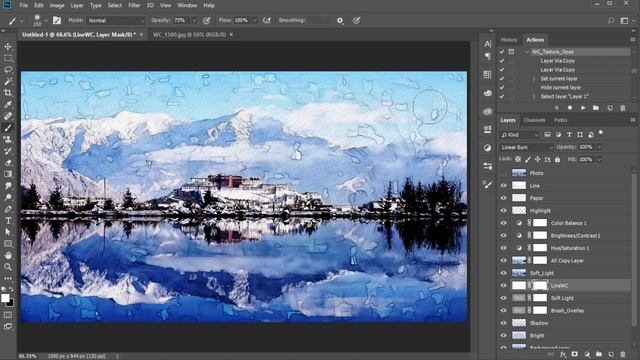Select the Hand tool

click(x=8, y=255)
